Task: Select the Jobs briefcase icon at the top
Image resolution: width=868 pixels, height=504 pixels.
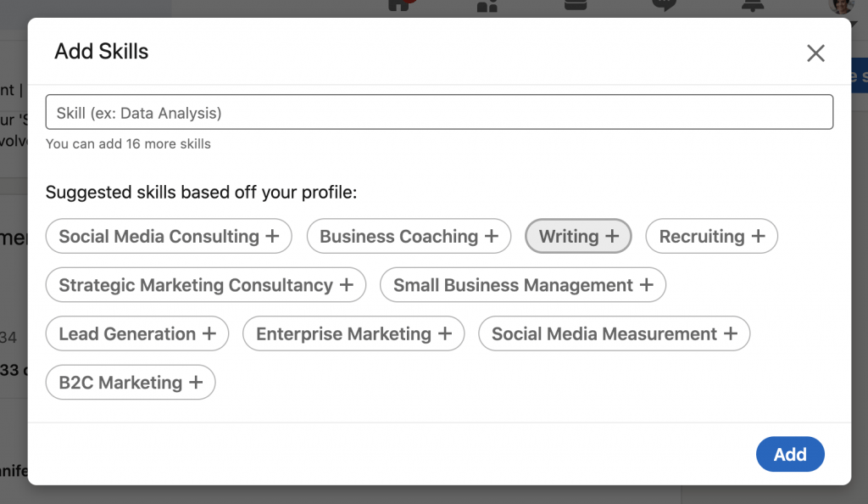Action: click(x=575, y=7)
